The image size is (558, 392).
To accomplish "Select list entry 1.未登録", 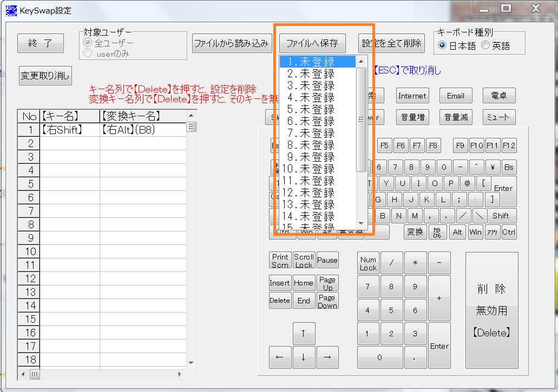I will (x=317, y=62).
